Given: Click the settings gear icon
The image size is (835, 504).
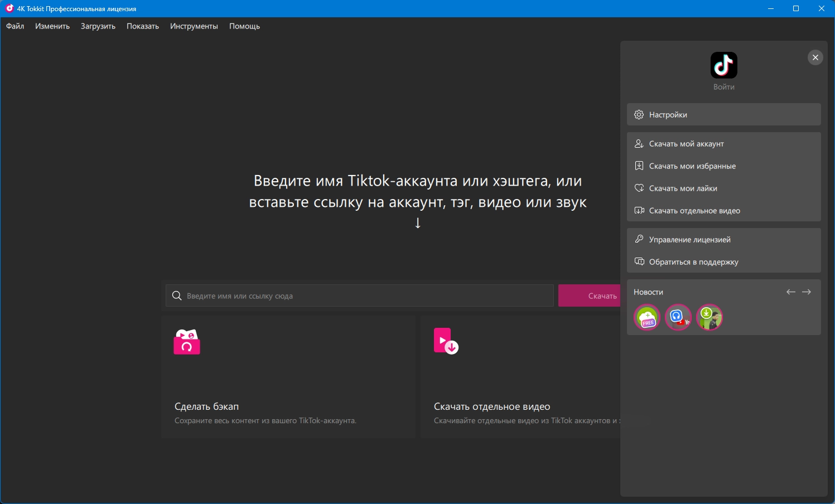Looking at the screenshot, I should (639, 114).
